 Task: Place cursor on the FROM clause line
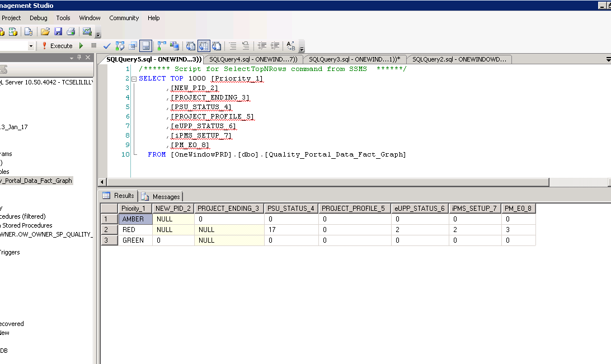(276, 154)
